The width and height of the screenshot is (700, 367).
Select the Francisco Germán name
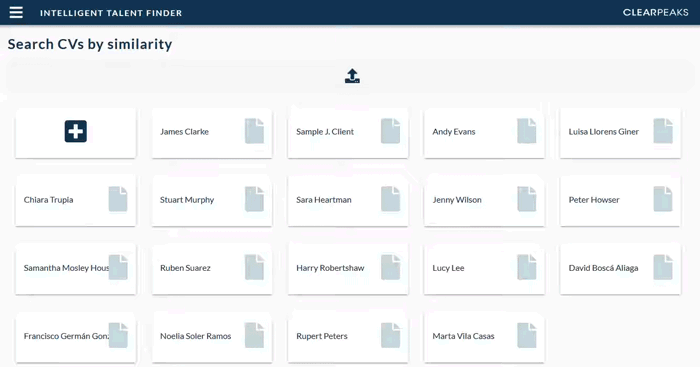click(x=66, y=336)
